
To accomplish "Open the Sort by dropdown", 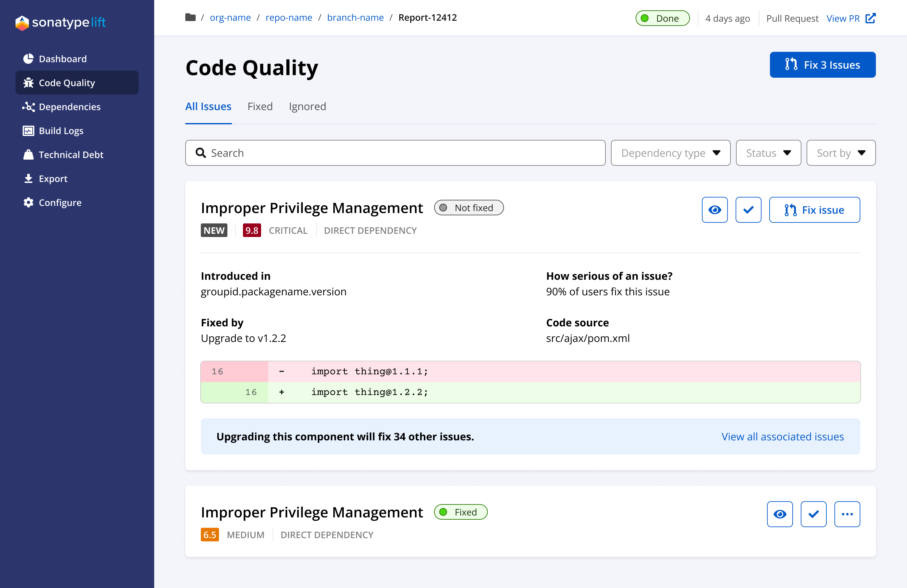I will click(x=841, y=153).
